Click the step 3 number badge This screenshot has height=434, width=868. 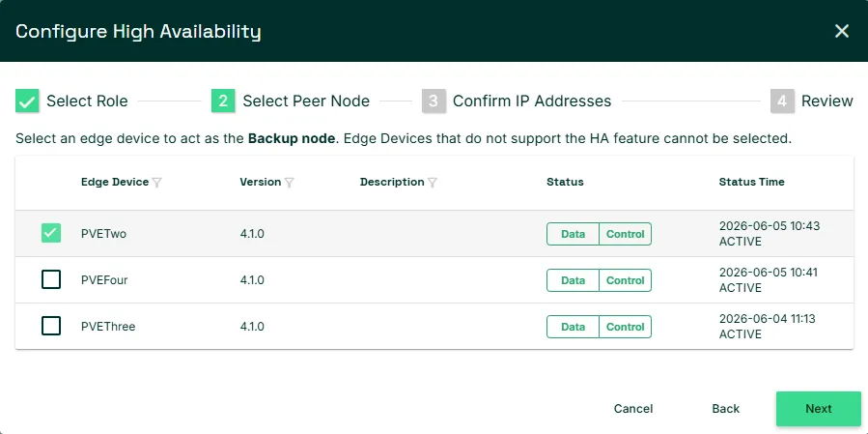(x=434, y=101)
